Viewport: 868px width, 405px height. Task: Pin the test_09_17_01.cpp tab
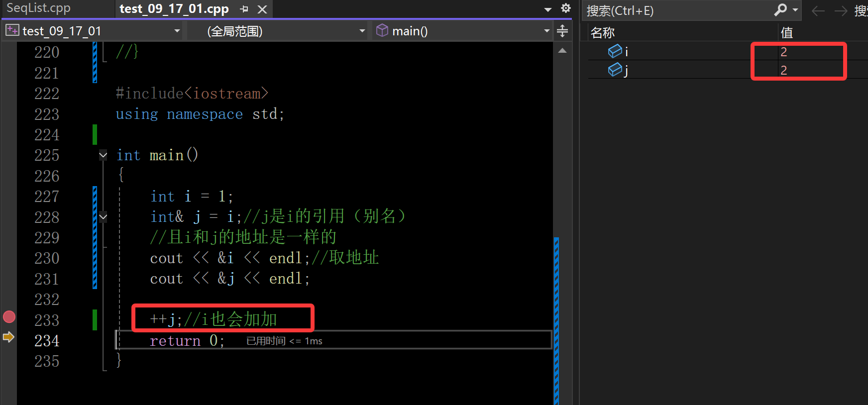pyautogui.click(x=244, y=9)
